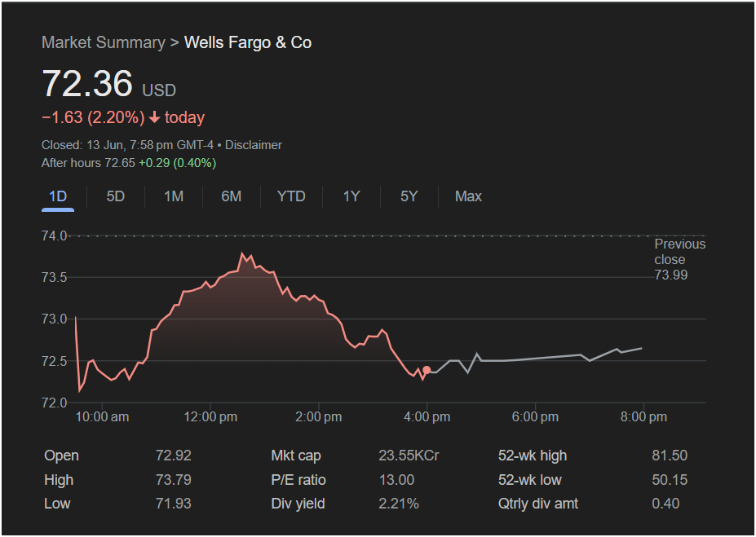Screen dimensions: 756x537
Task: Click the 73.5 y-axis label
Action: coord(54,277)
